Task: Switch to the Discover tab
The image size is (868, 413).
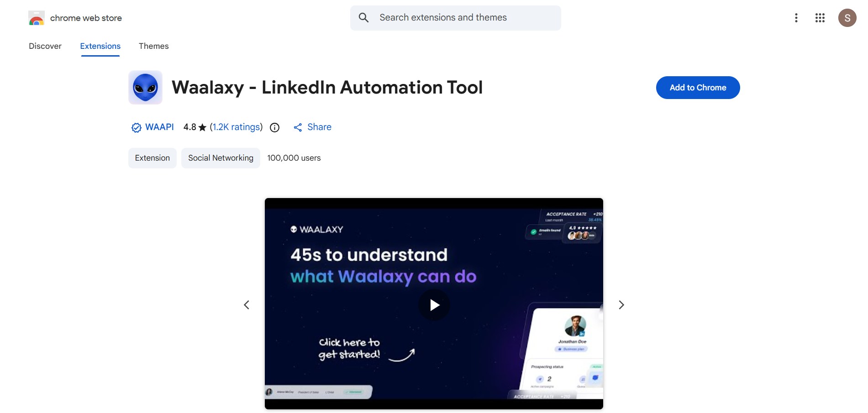Action: tap(45, 46)
